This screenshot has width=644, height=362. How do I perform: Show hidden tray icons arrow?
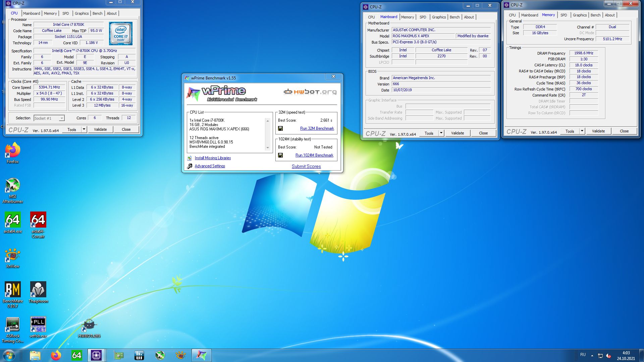(592, 356)
